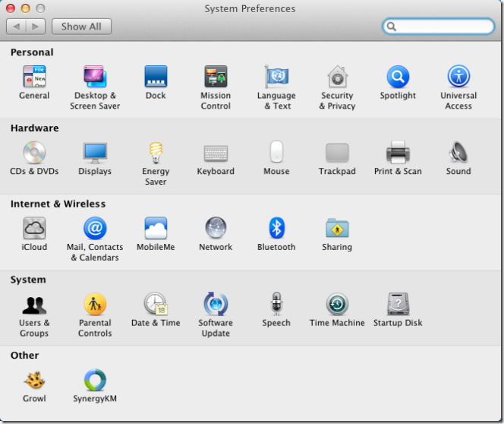Close System Preferences with the red button
Screen dimensions: 504x424
tap(11, 8)
